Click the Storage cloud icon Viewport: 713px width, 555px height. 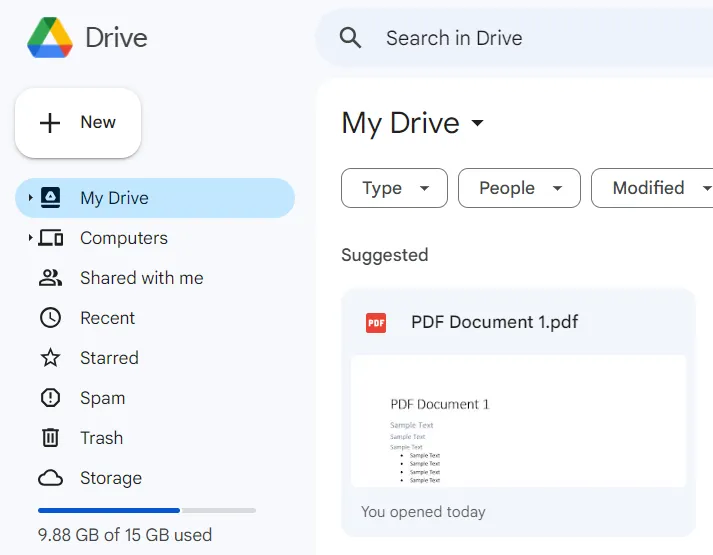pyautogui.click(x=51, y=478)
